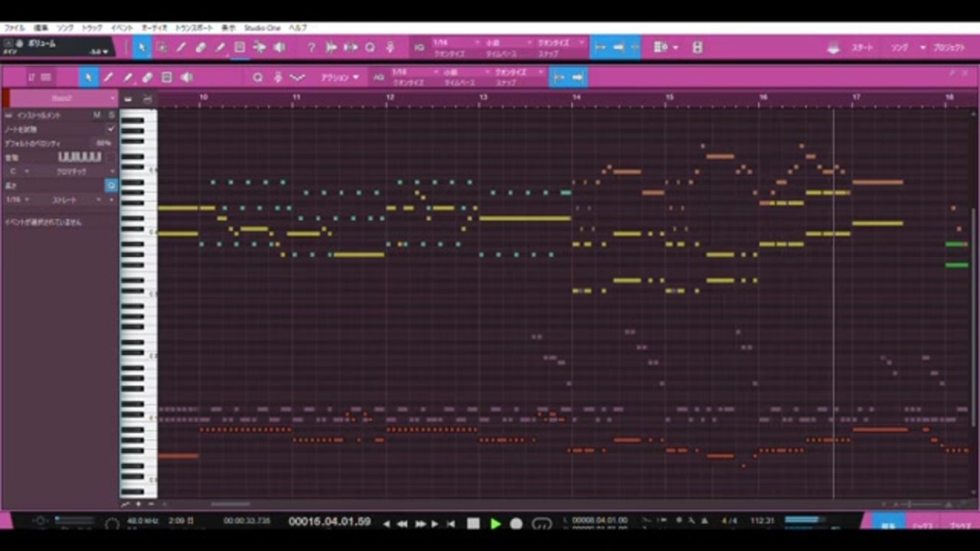Screen dimensions: 980x551
Task: Click the プロジェクト page button
Action: (x=949, y=47)
